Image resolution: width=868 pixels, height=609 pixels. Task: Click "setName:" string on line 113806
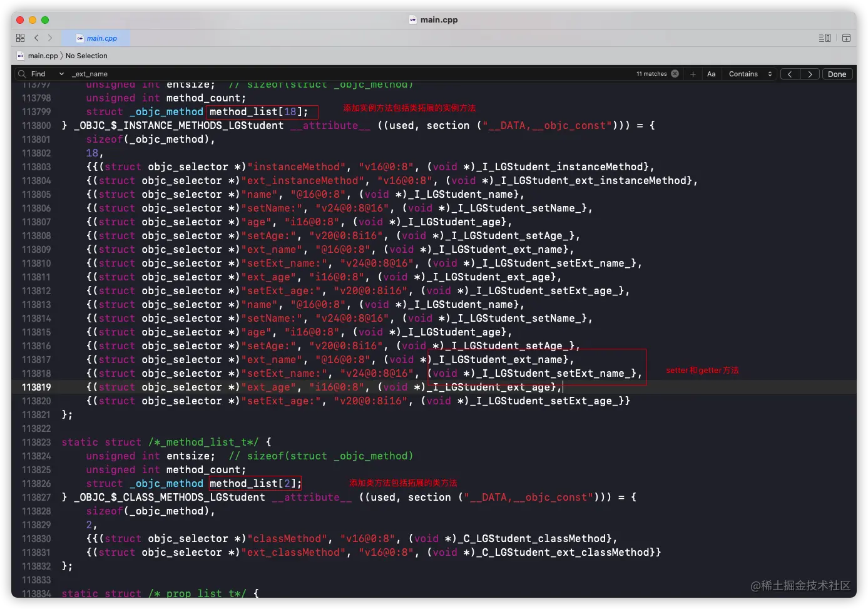click(x=272, y=208)
